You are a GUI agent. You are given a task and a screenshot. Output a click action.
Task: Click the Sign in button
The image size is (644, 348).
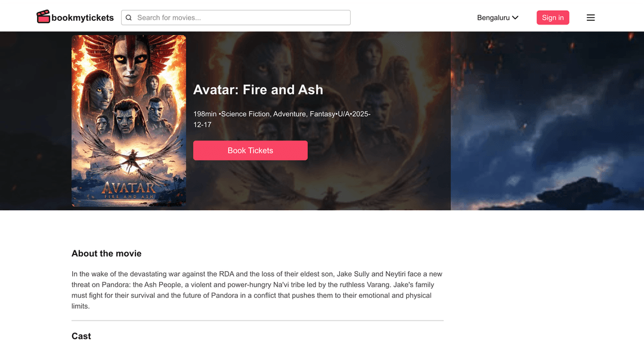tap(552, 18)
